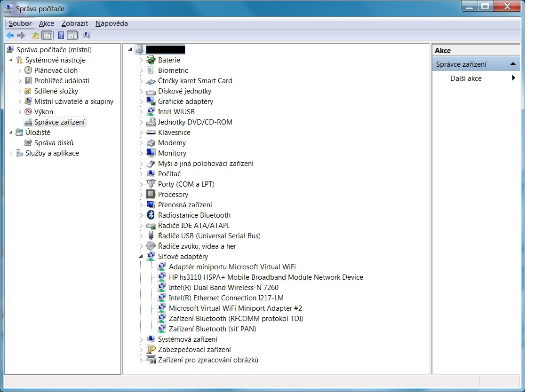Screen dimensions: 542x392
Task: Open the Zobrazit menu
Action: tap(74, 24)
